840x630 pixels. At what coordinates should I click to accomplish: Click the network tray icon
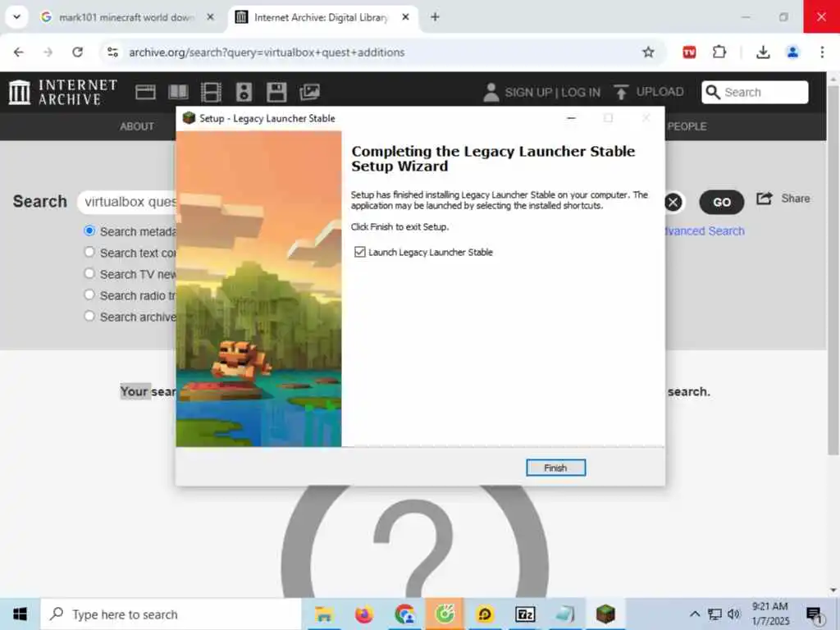click(x=714, y=614)
